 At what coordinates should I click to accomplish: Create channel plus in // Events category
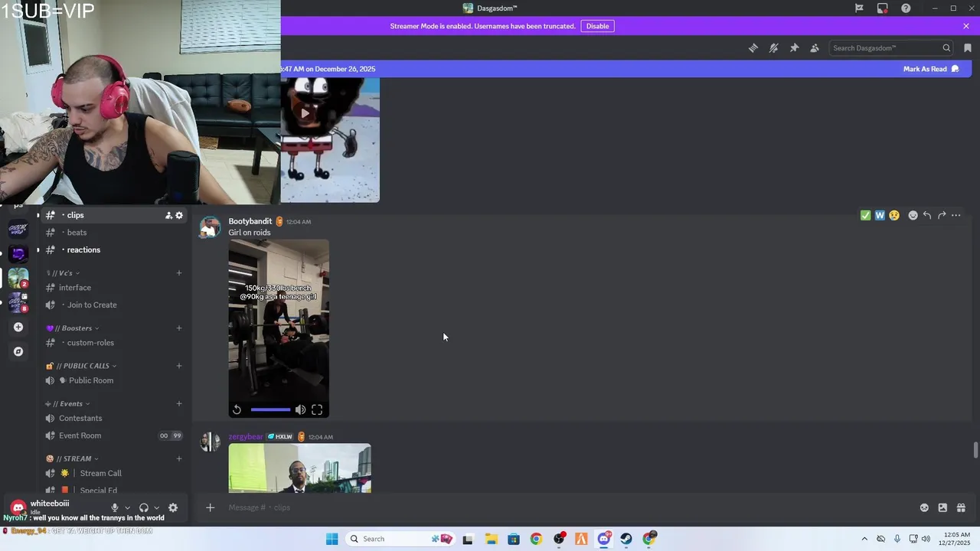tap(179, 403)
